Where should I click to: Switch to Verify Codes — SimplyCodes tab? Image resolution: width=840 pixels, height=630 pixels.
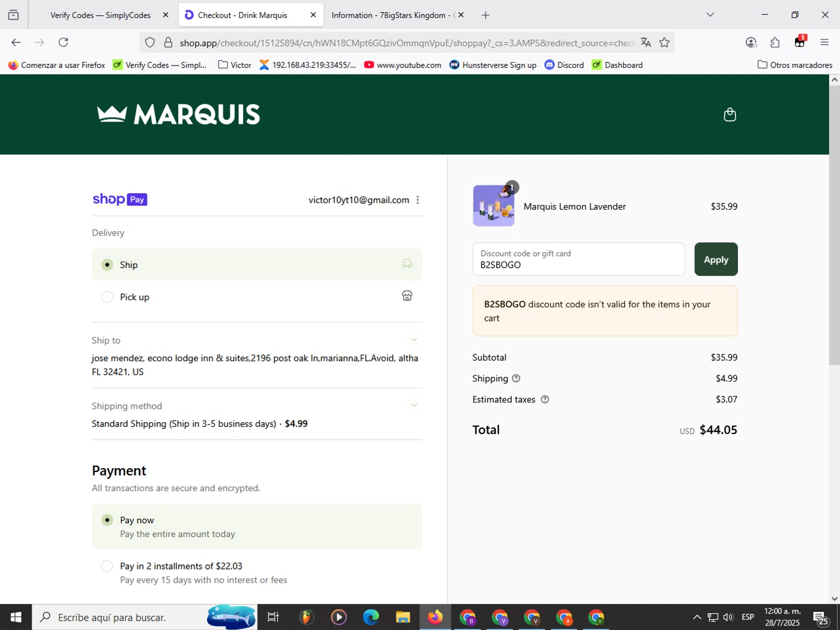(101, 15)
